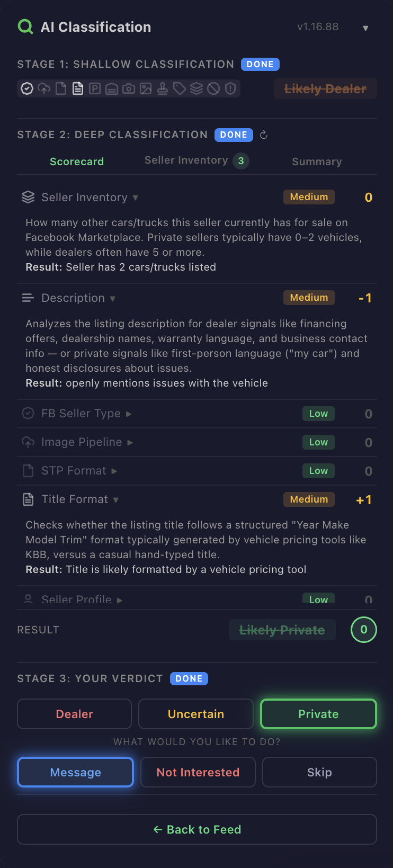Image resolution: width=393 pixels, height=868 pixels.
Task: Select the Private verdict option
Action: pyautogui.click(x=318, y=714)
